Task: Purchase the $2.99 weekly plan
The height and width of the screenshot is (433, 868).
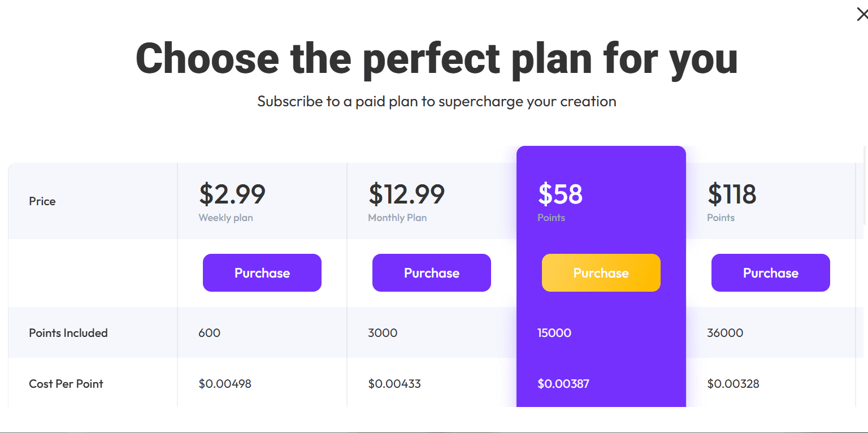Action: [262, 273]
